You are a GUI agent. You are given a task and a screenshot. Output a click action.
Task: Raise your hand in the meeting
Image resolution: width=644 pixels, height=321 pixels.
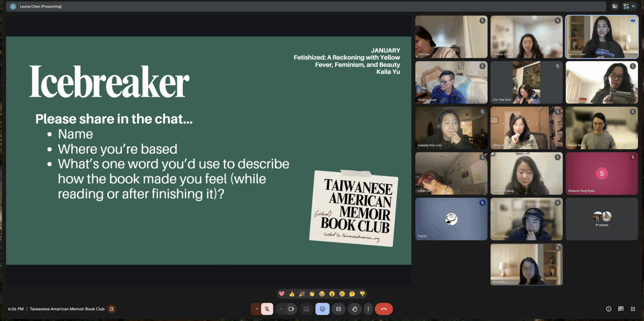point(355,309)
